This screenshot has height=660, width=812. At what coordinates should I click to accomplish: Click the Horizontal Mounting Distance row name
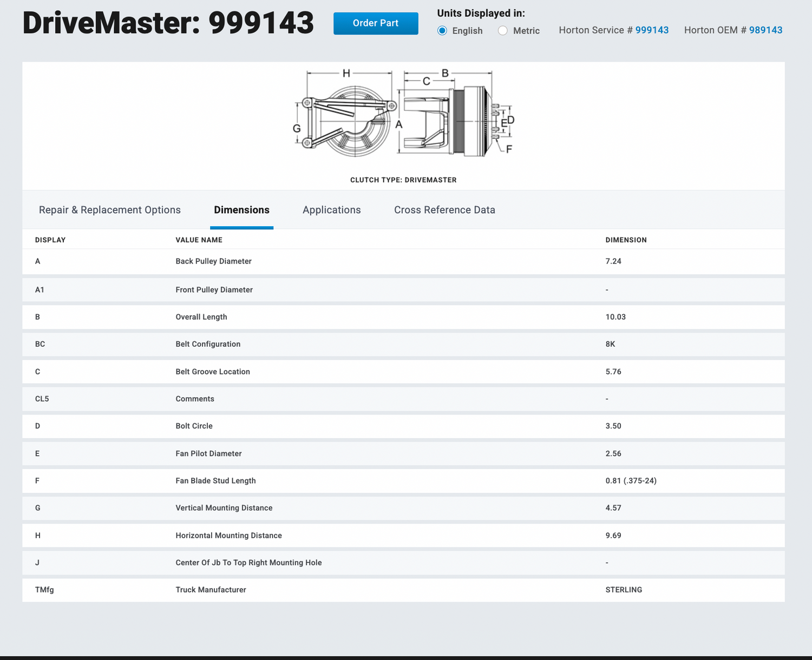(229, 536)
